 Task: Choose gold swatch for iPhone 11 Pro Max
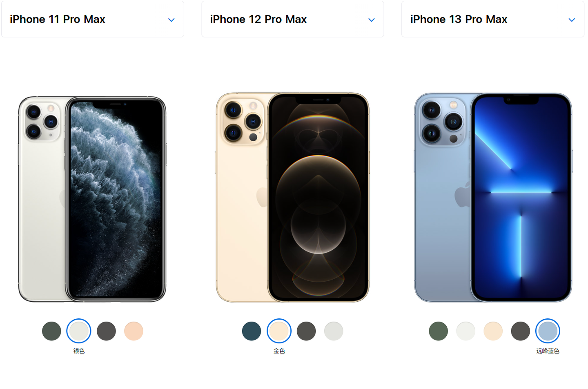[134, 331]
